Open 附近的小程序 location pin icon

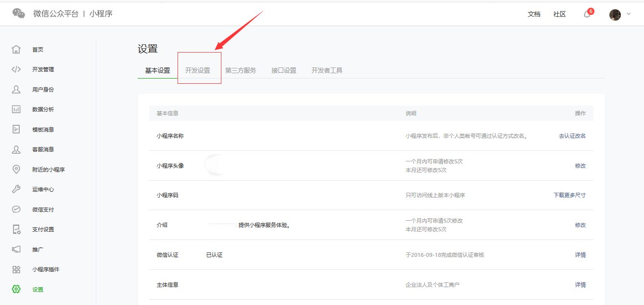click(16, 169)
